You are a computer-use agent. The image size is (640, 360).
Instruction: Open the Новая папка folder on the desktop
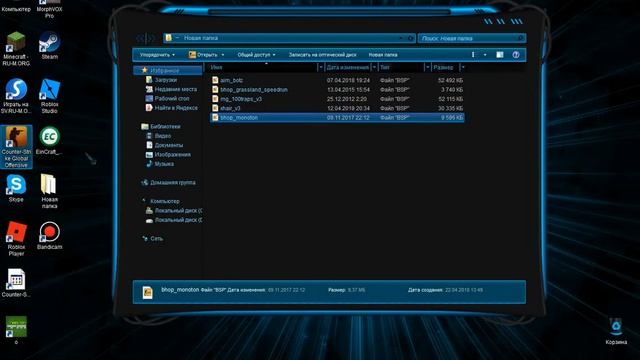coord(49,191)
